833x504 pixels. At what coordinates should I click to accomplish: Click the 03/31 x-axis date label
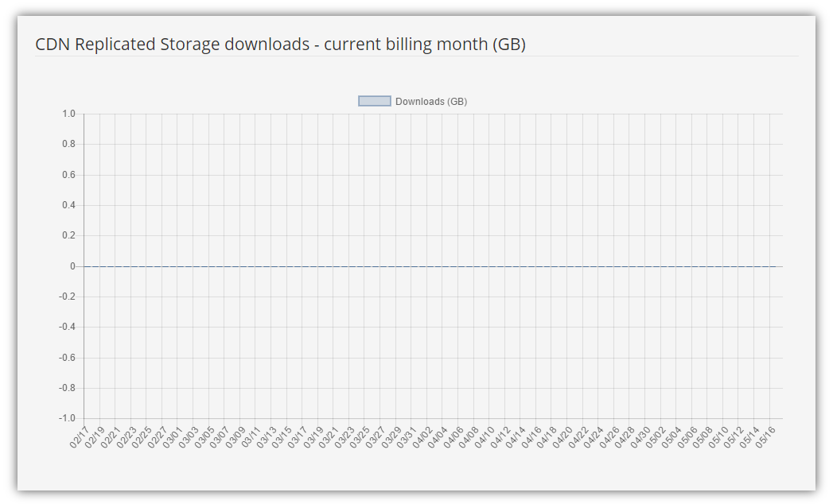point(407,437)
